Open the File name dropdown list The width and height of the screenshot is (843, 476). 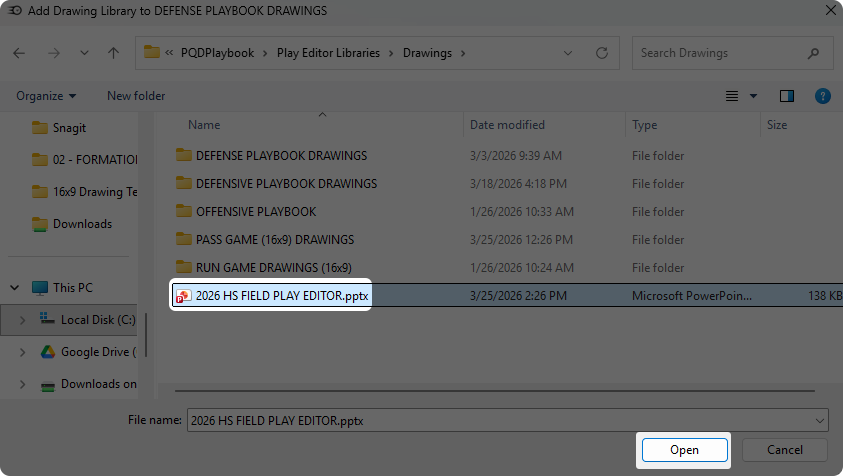820,421
